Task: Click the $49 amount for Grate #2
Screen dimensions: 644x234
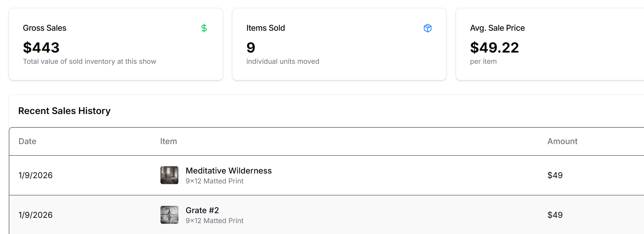Action: tap(555, 215)
